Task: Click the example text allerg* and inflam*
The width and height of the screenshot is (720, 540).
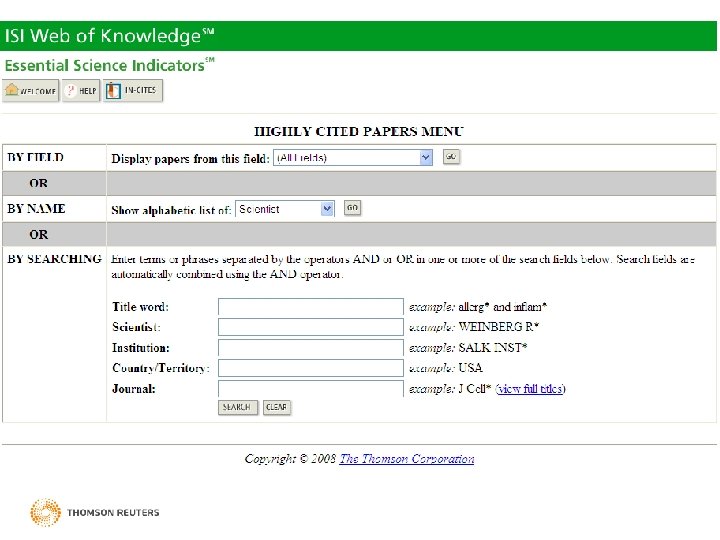Action: coord(502,307)
